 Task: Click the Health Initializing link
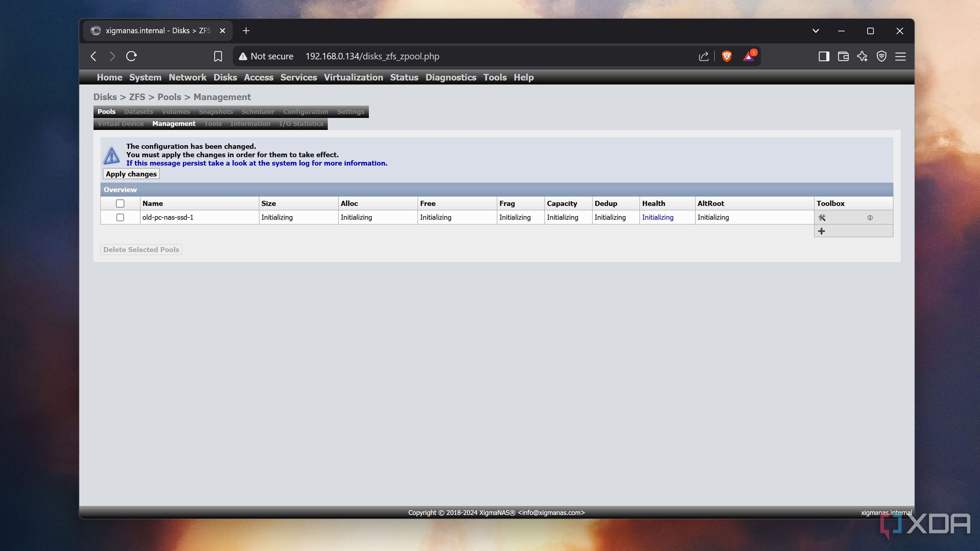point(657,217)
